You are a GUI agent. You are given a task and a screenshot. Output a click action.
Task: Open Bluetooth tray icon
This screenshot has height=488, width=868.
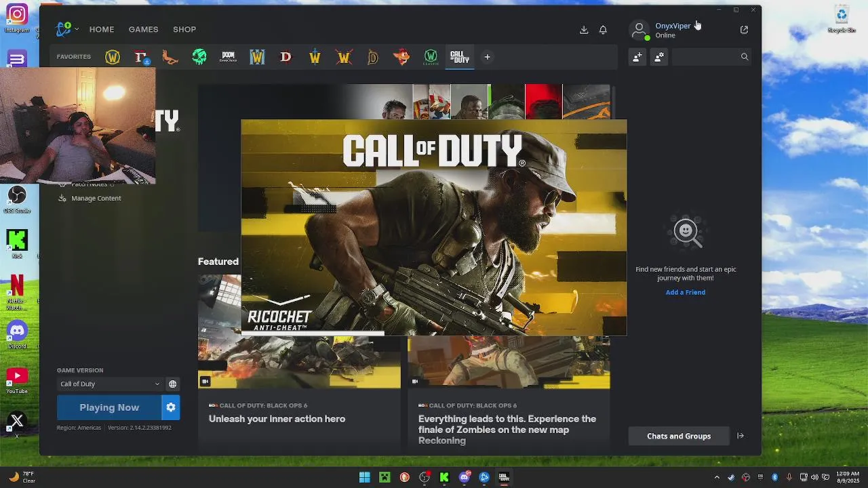pyautogui.click(x=774, y=477)
